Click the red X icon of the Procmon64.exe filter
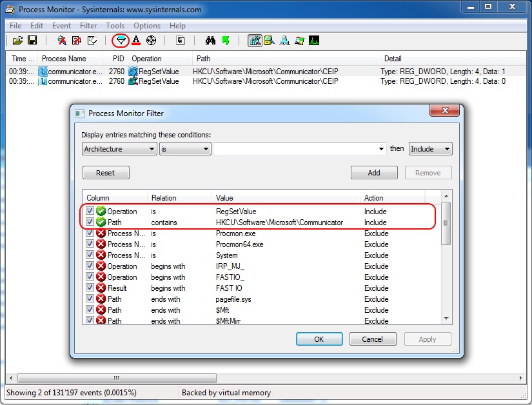 pos(101,244)
